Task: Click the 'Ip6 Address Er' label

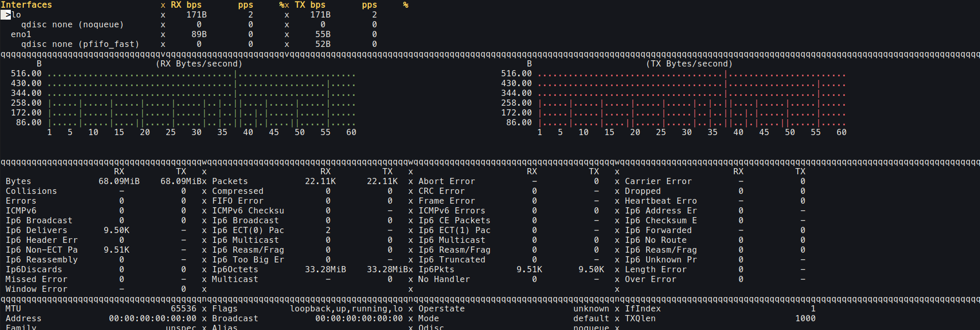Action: [x=661, y=211]
